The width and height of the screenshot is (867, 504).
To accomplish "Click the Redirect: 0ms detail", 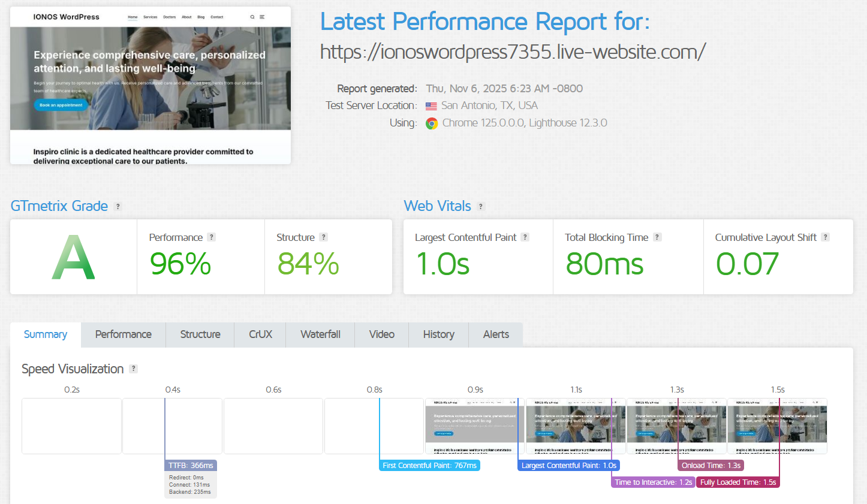I will coord(186,478).
